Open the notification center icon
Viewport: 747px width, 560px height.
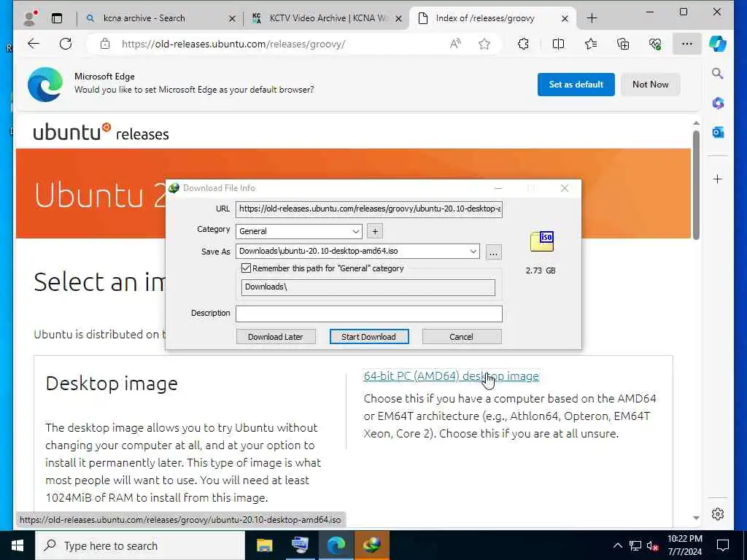[723, 545]
